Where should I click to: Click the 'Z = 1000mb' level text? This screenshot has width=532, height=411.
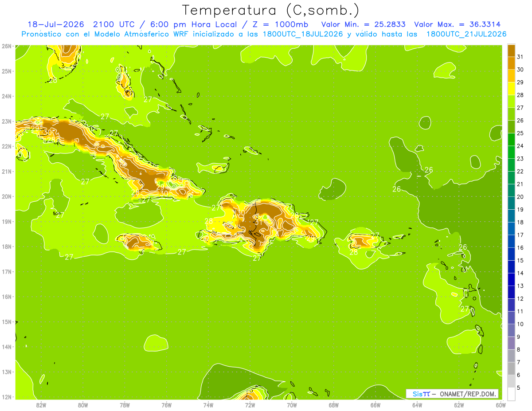coord(280,24)
